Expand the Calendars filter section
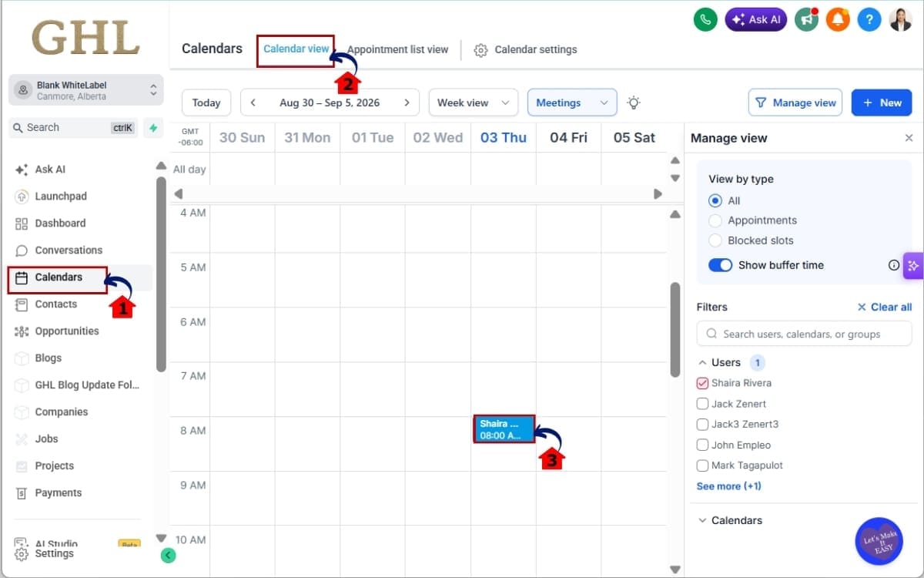The width and height of the screenshot is (924, 578). click(702, 521)
